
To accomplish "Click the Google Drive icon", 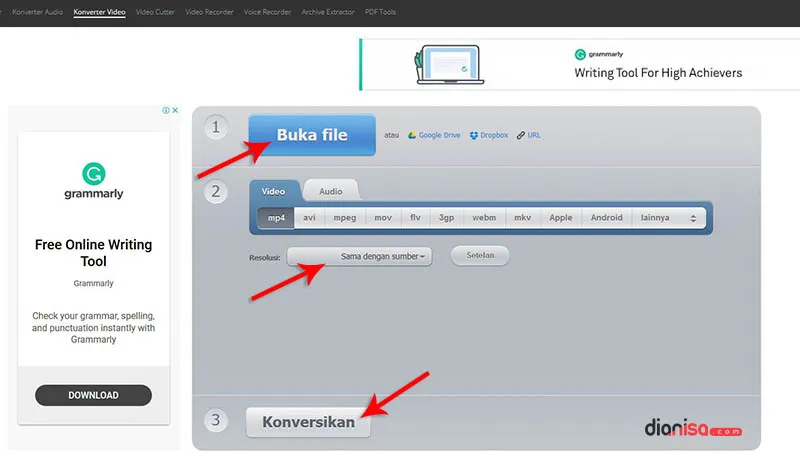I will 412,135.
